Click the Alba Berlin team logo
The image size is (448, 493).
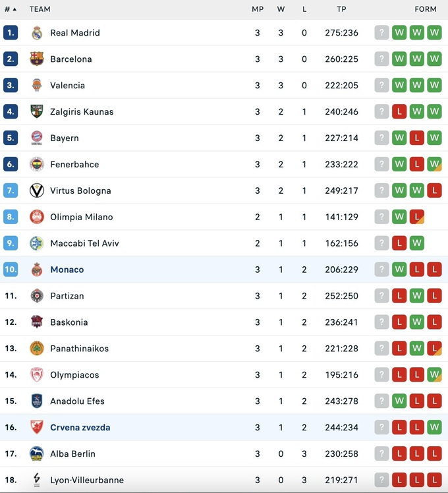(x=37, y=454)
